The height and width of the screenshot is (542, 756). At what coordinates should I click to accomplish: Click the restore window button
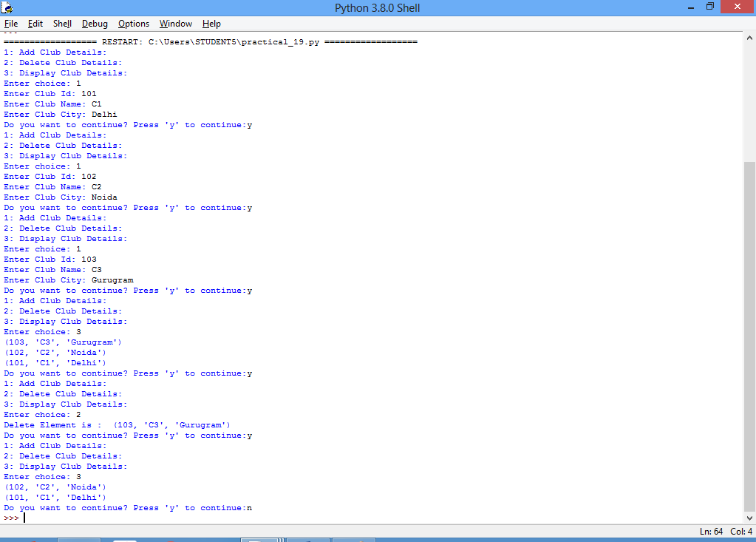click(710, 7)
